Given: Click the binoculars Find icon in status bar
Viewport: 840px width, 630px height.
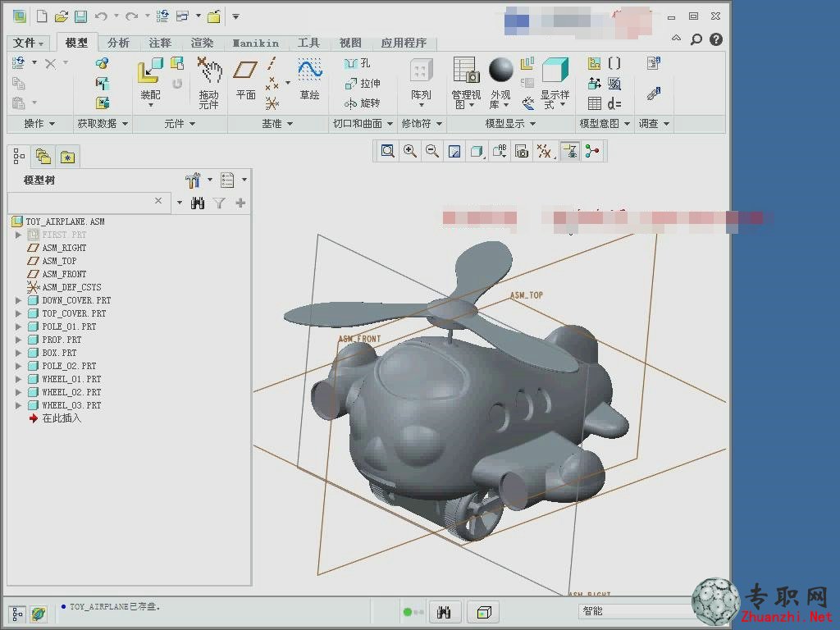Looking at the screenshot, I should [444, 612].
